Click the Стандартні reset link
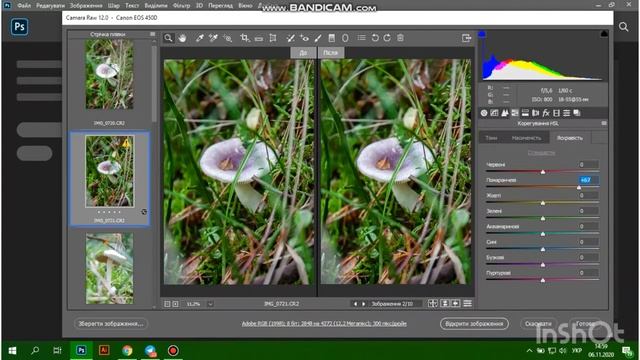The width and height of the screenshot is (640, 360). pyautogui.click(x=541, y=153)
